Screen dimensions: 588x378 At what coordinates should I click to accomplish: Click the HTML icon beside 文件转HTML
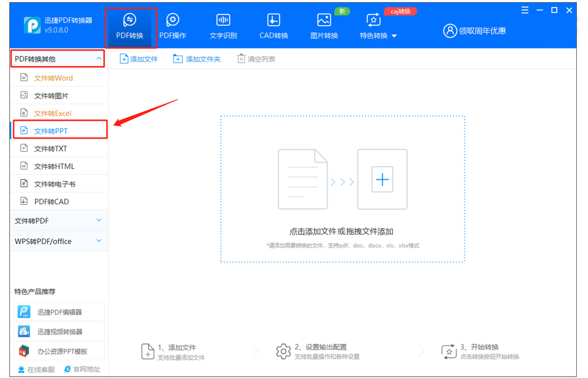click(24, 166)
